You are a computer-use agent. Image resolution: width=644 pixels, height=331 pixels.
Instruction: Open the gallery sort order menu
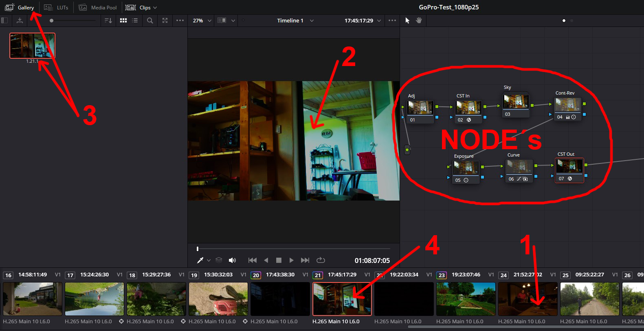[108, 20]
